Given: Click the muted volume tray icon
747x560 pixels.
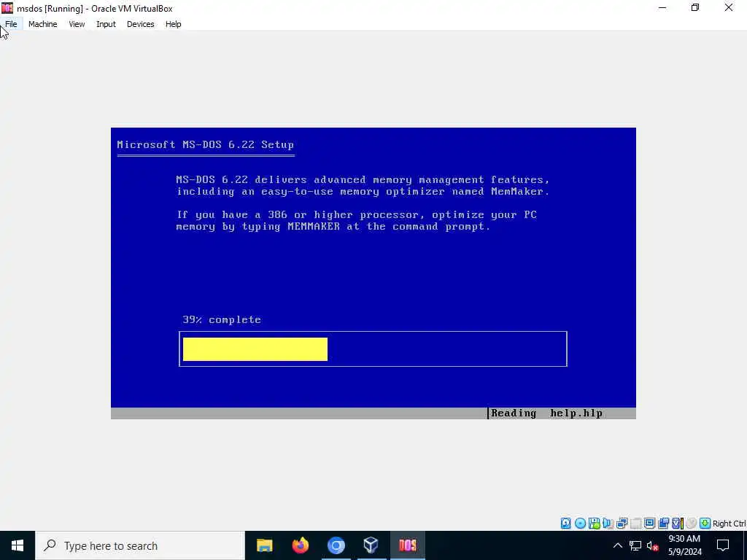Looking at the screenshot, I should coord(653,545).
